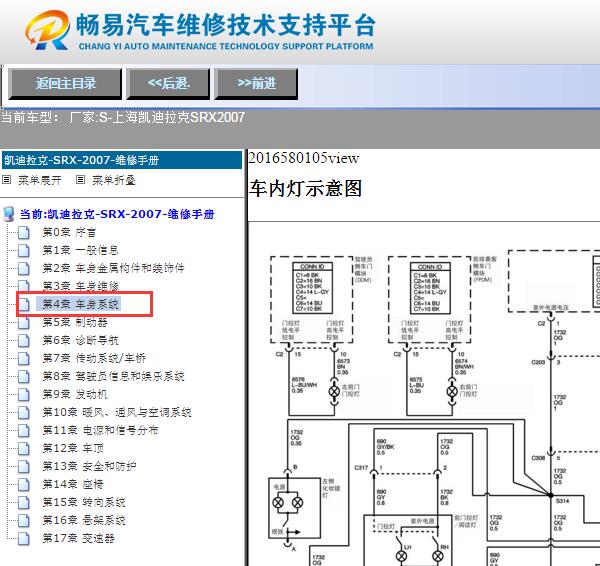This screenshot has height=566, width=600.
Task: Click page icon beside 第1章 一般信息
Action: coord(24,250)
